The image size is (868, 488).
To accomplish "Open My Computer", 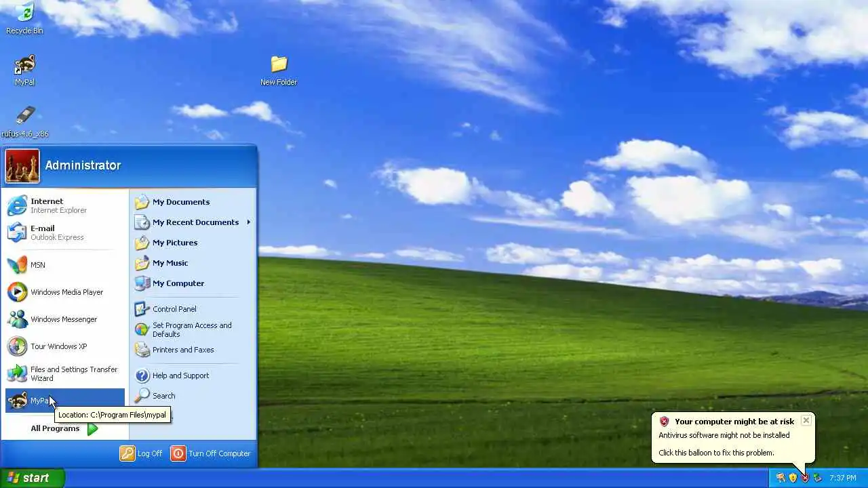I will (x=193, y=283).
